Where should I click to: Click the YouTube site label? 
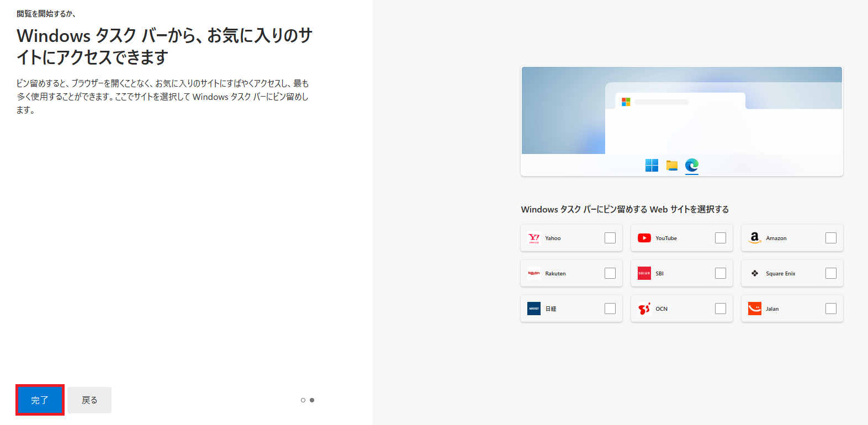[666, 238]
